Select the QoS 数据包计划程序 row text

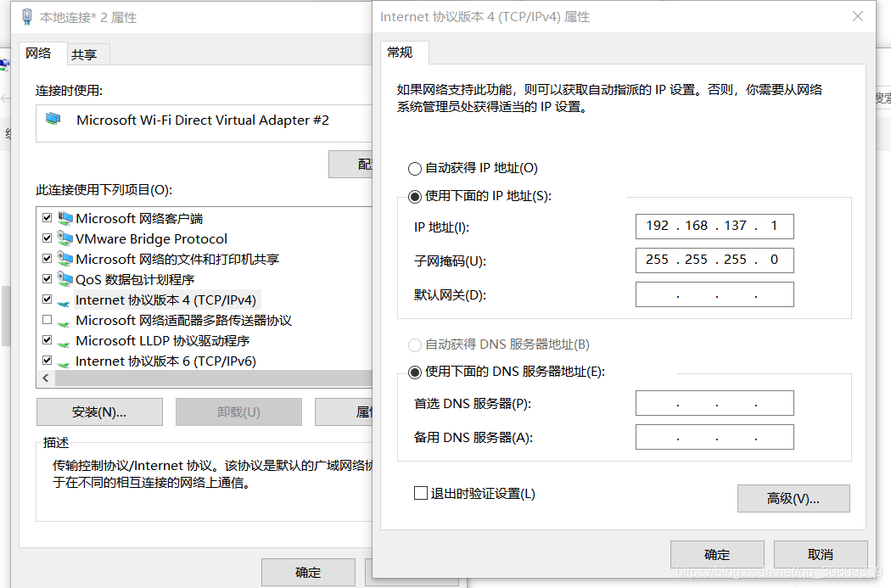point(135,279)
